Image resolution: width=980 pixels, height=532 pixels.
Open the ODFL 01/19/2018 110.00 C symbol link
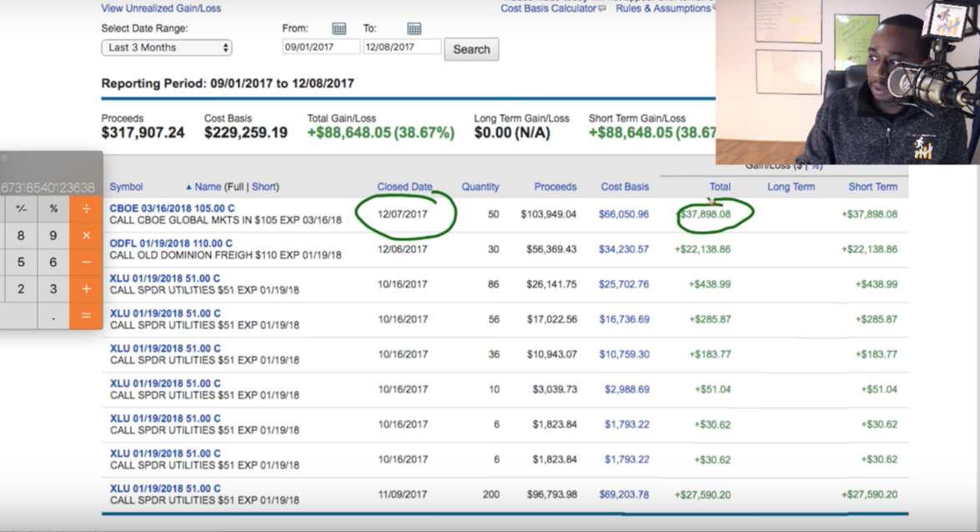(x=171, y=243)
